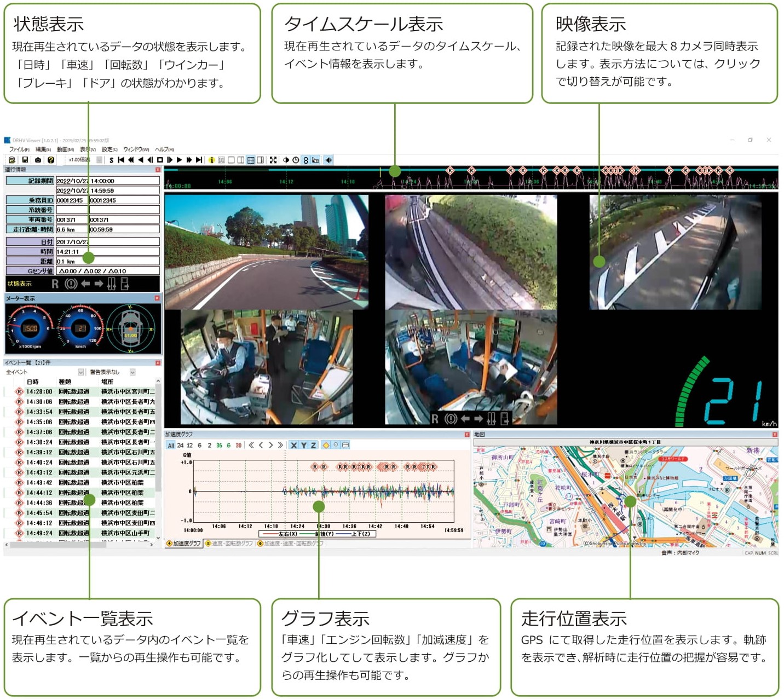Stop playback with the square stop icon
Screen dimensions: 784x699
(x=160, y=160)
